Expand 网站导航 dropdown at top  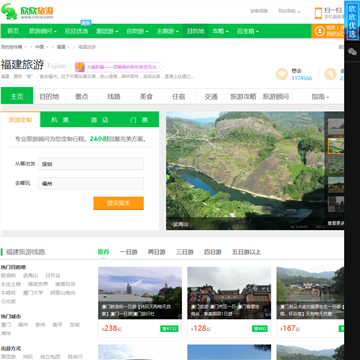(x=289, y=11)
